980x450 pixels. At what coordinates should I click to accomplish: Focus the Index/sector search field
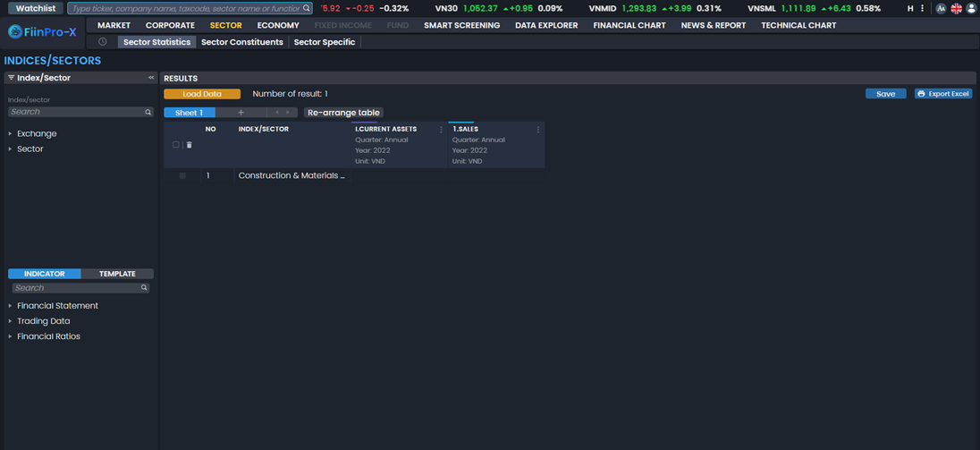[76, 112]
